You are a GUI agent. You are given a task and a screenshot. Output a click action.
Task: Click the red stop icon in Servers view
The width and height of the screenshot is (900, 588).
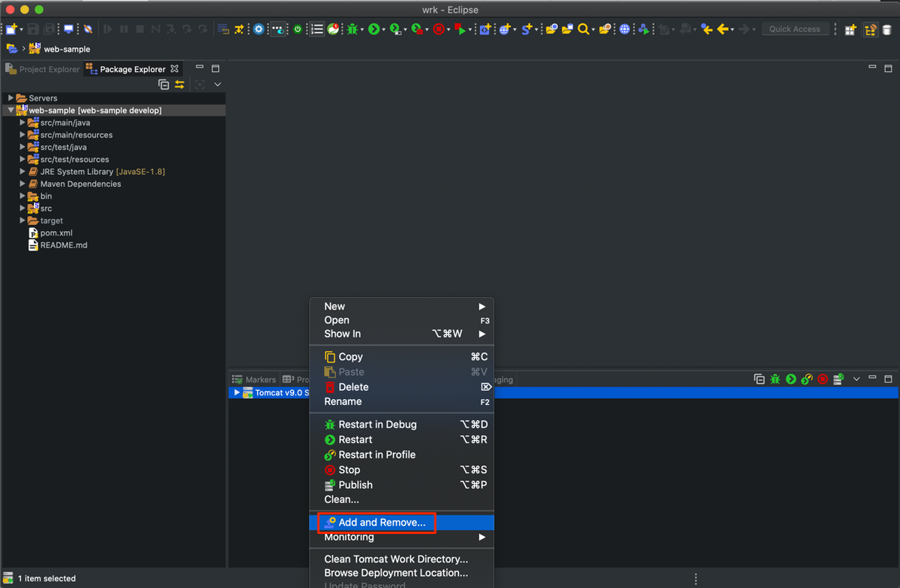click(823, 379)
